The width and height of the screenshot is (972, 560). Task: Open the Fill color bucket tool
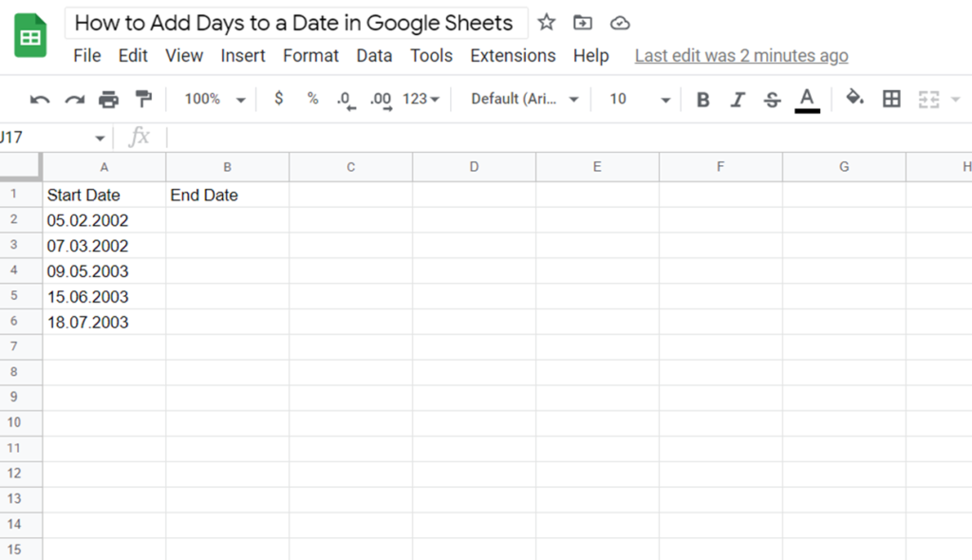(x=855, y=98)
